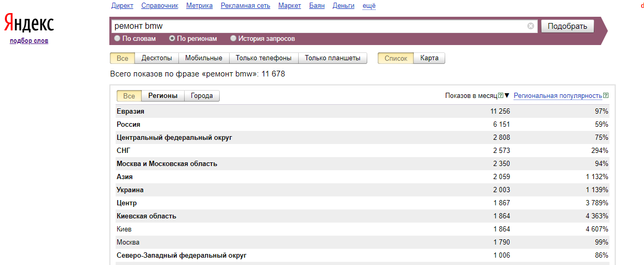The height and width of the screenshot is (265, 644).
Task: Click the 6 151 impressions value
Action: [502, 124]
